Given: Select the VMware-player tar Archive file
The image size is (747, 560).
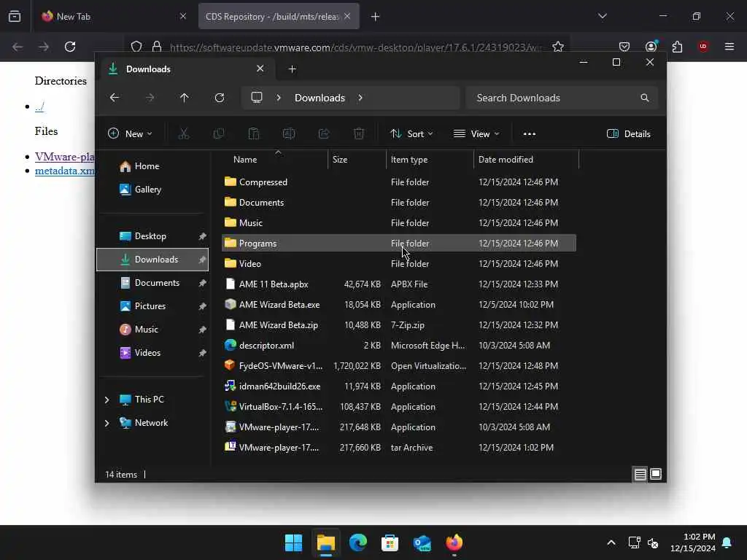Looking at the screenshot, I should (399, 447).
